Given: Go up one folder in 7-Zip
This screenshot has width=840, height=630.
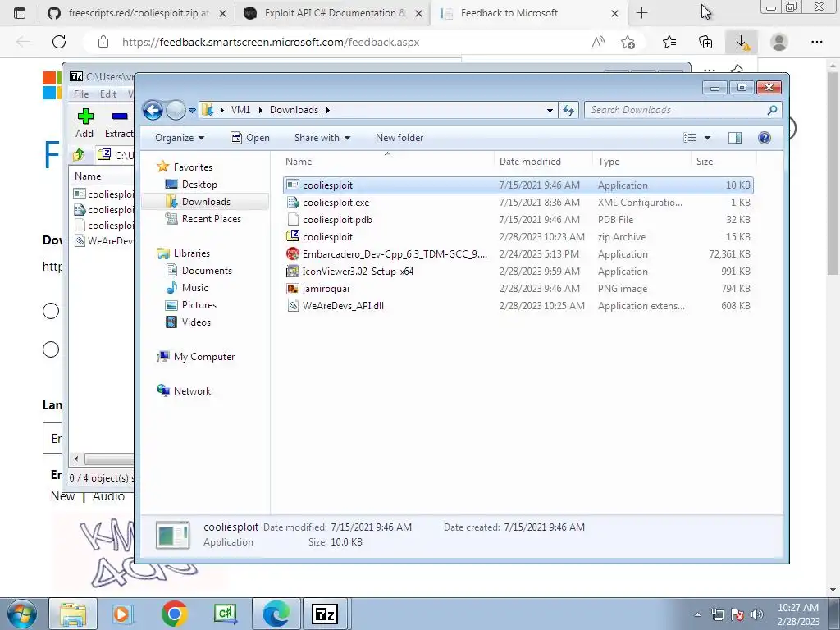Looking at the screenshot, I should pos(79,155).
